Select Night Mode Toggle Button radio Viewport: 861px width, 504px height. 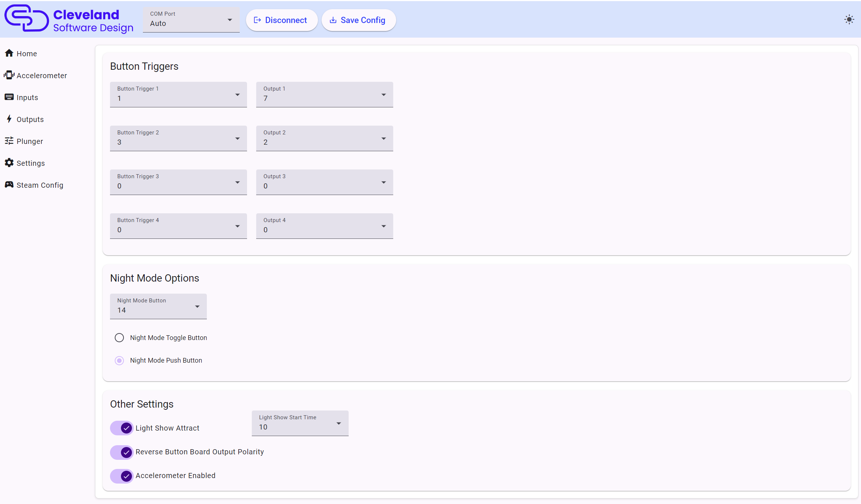119,338
